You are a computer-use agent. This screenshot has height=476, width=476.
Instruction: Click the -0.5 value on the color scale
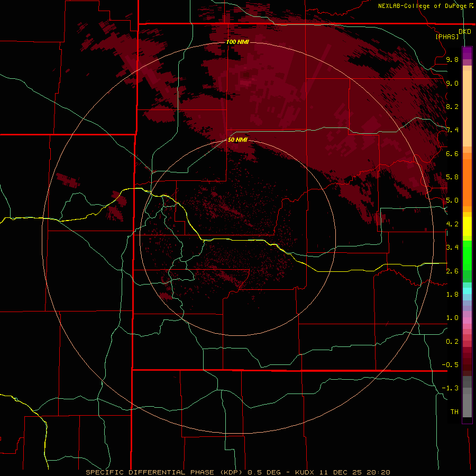(x=450, y=365)
